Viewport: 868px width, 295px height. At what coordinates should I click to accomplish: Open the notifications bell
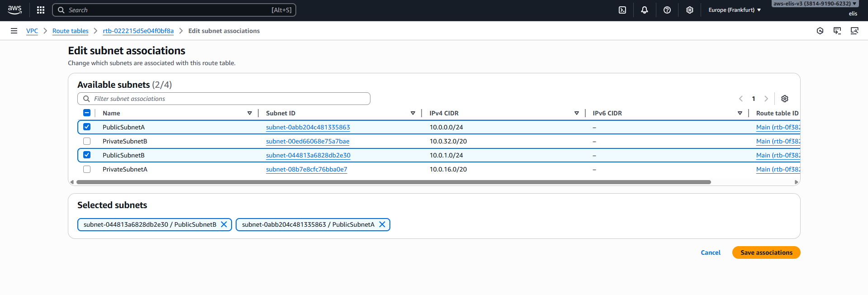[x=645, y=10]
